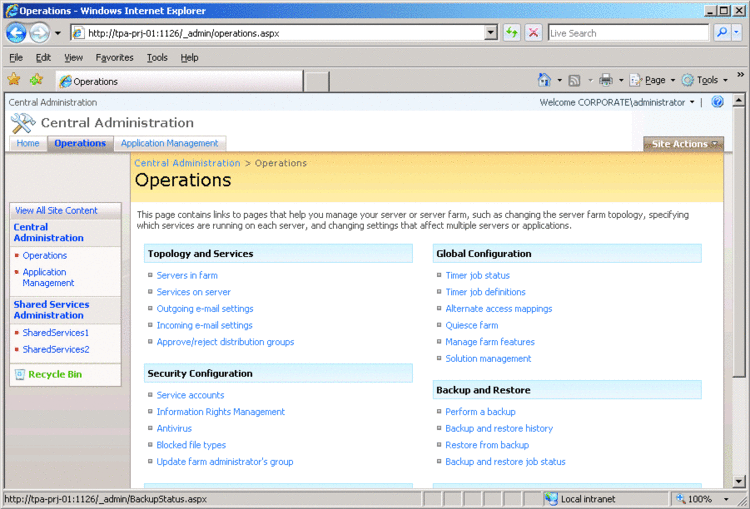This screenshot has height=509, width=750.
Task: Click the Home page house icon
Action: [544, 80]
